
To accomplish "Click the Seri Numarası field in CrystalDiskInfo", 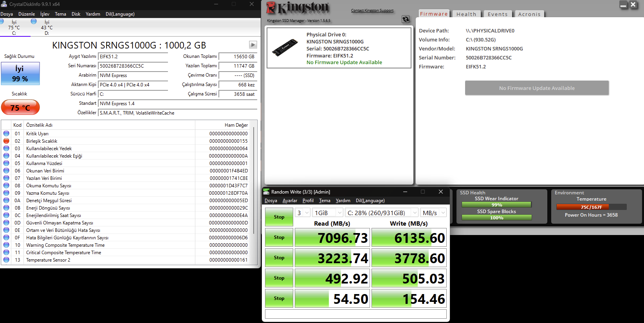I will pyautogui.click(x=133, y=66).
